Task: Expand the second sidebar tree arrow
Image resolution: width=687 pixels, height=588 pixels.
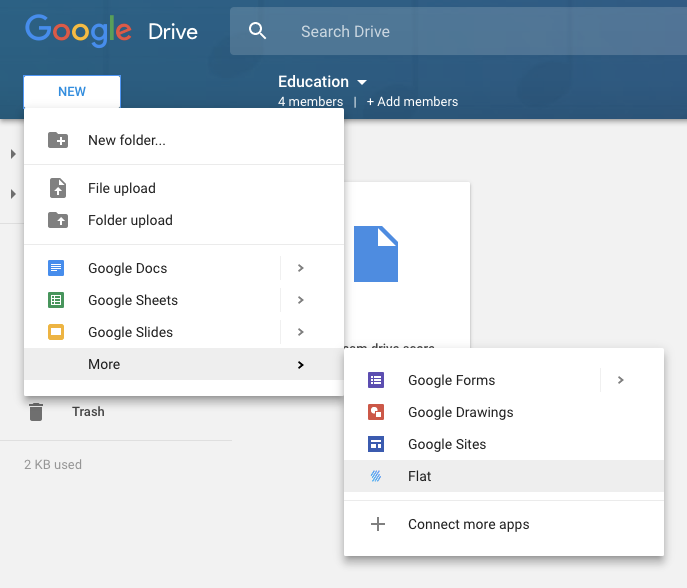Action: click(13, 194)
